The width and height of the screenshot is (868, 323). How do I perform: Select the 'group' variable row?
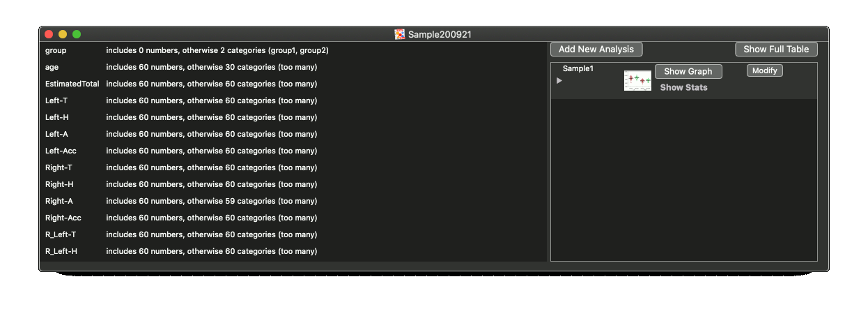coord(293,50)
